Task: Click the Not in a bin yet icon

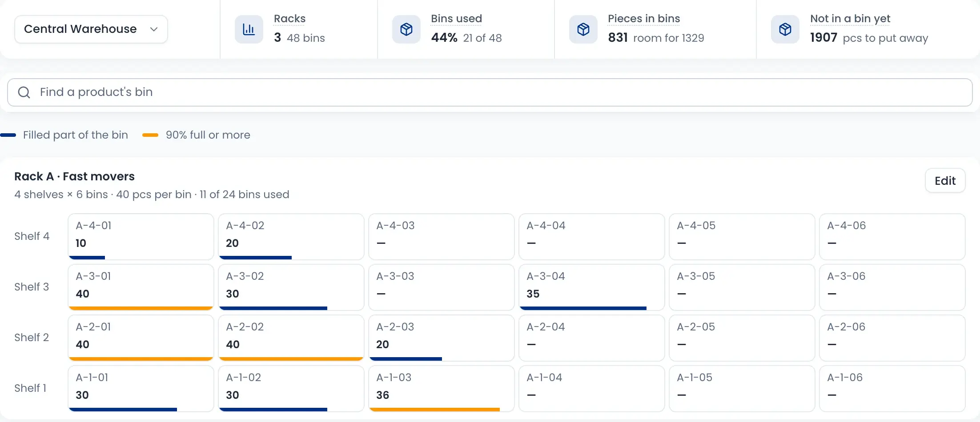Action: (x=785, y=29)
